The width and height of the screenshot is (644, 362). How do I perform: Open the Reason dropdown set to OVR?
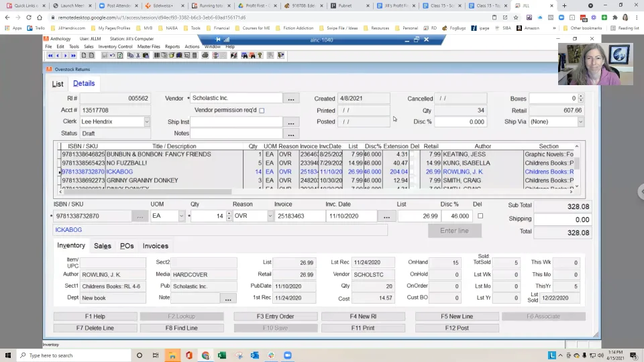coord(270,216)
